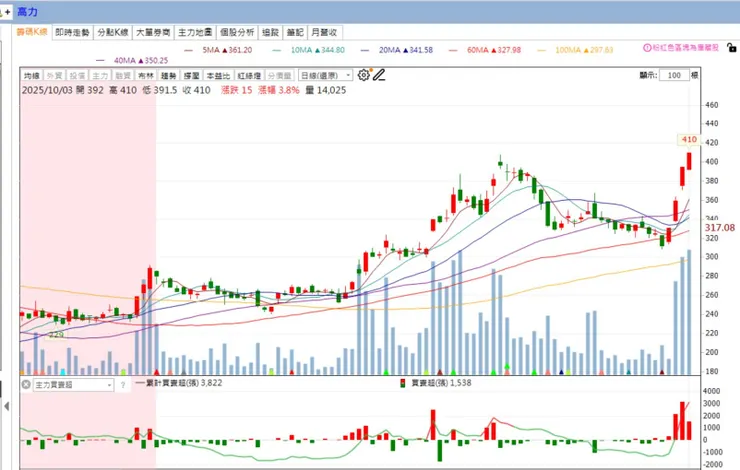740x470 pixels.
Task: Click the 買賣超(張) 1,538 legend text
Action: coord(441,383)
